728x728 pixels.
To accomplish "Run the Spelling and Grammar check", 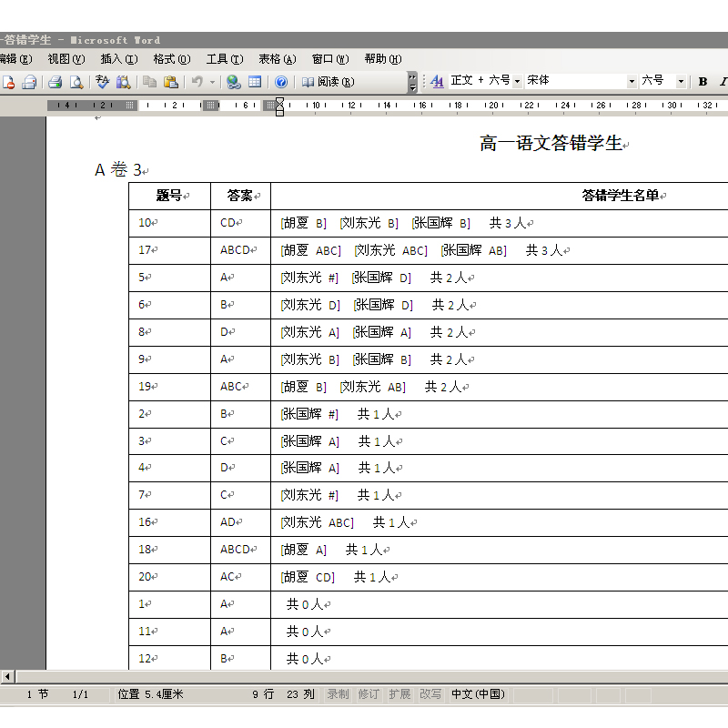I will pos(103,82).
